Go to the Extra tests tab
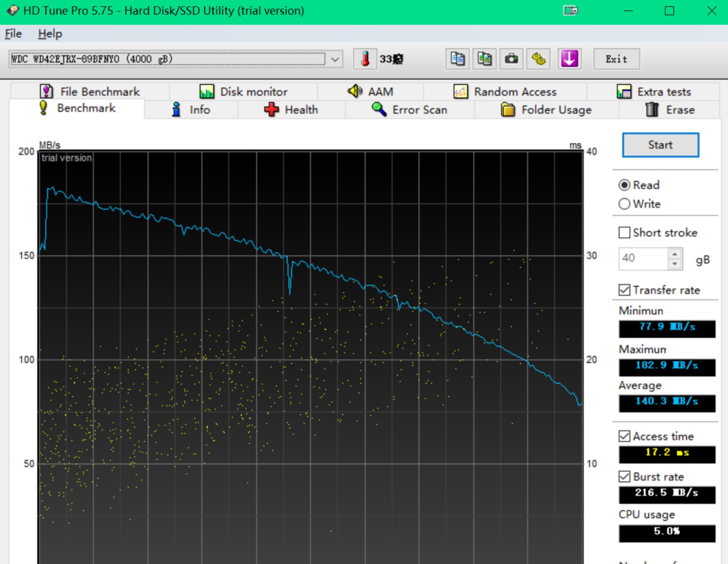This screenshot has width=728, height=564. click(653, 91)
